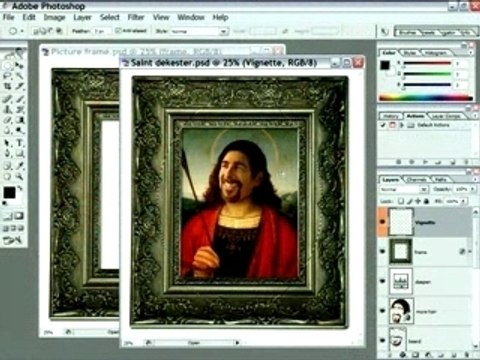The image size is (480, 360).
Task: Hide the beard layer
Action: (383, 341)
